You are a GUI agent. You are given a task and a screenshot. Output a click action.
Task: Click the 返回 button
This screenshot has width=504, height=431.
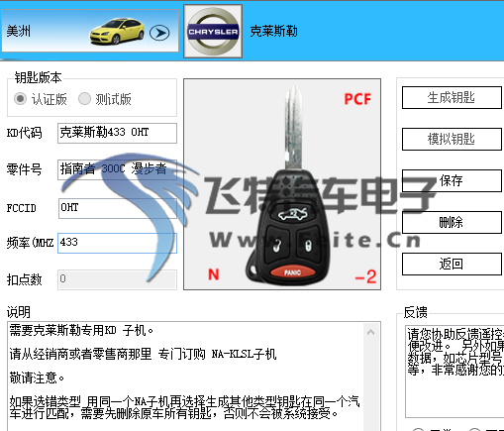tap(452, 264)
